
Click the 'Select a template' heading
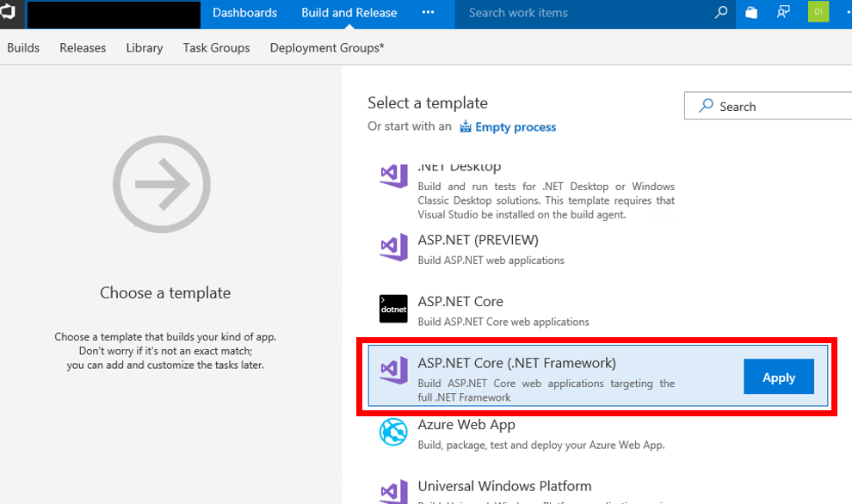(428, 102)
